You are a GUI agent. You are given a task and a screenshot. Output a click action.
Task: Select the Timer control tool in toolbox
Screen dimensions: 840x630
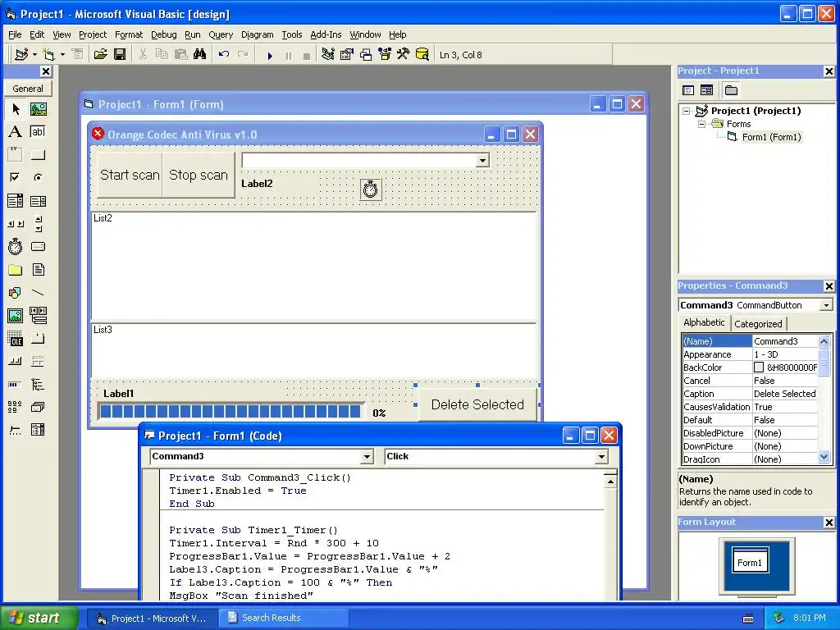click(x=16, y=246)
